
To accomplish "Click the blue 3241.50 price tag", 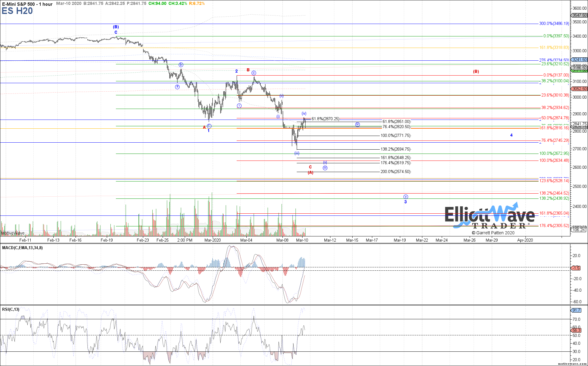I will point(579,60).
